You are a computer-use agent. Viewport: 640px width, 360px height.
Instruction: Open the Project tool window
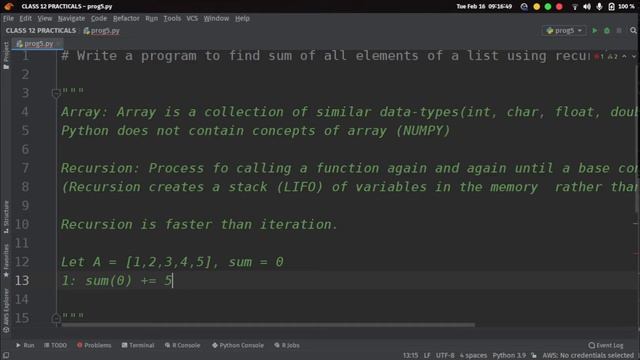click(x=6, y=55)
